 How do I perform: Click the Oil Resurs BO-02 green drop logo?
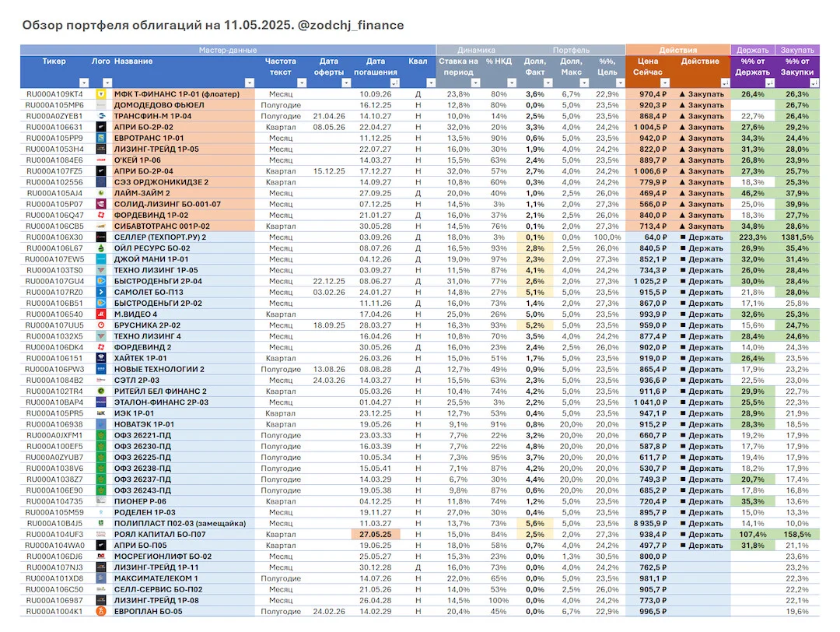(100, 248)
